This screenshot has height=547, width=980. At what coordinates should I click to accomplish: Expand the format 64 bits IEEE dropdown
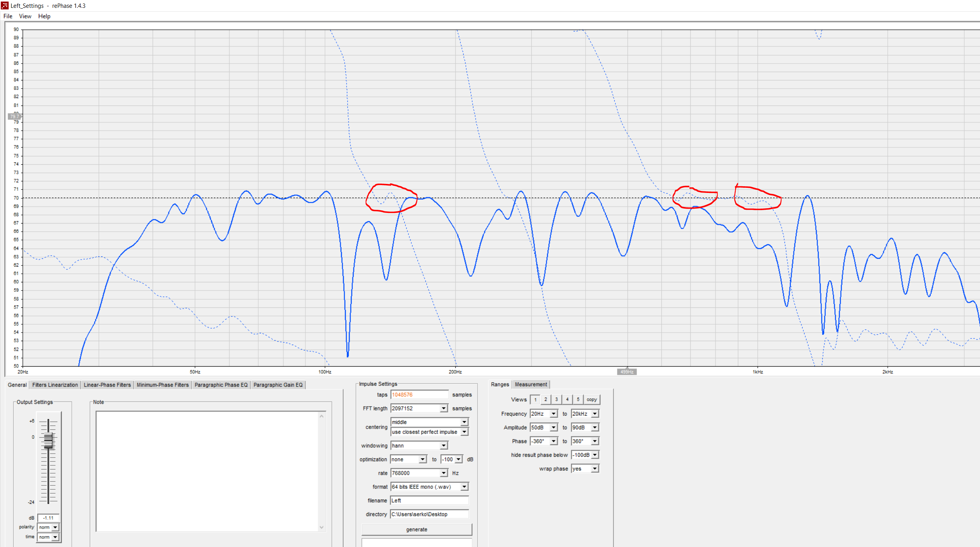click(x=464, y=487)
